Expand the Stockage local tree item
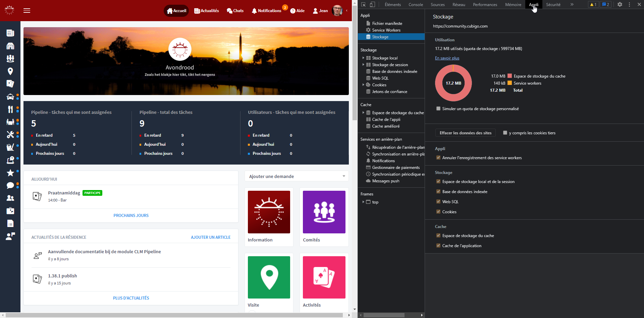This screenshot has width=644, height=318. pyautogui.click(x=363, y=58)
